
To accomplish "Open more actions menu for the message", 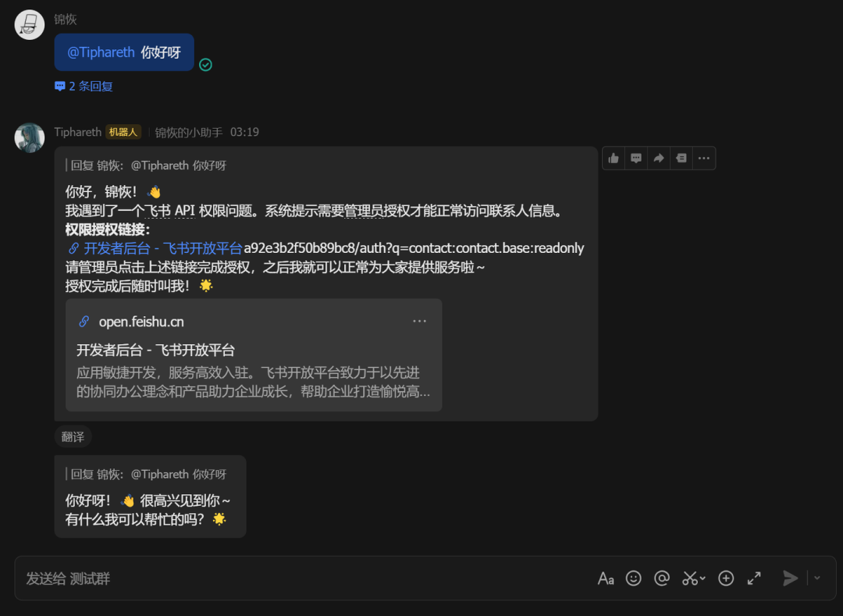I will pos(704,158).
